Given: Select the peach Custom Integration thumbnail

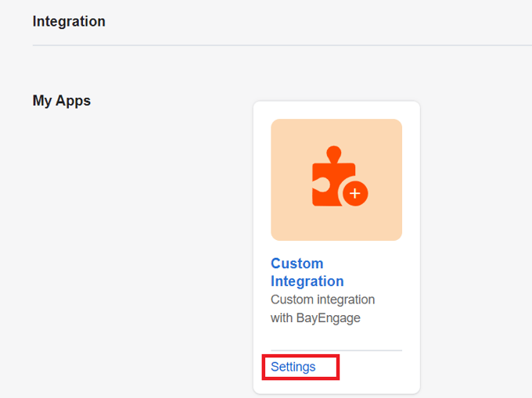Looking at the screenshot, I should click(x=336, y=180).
